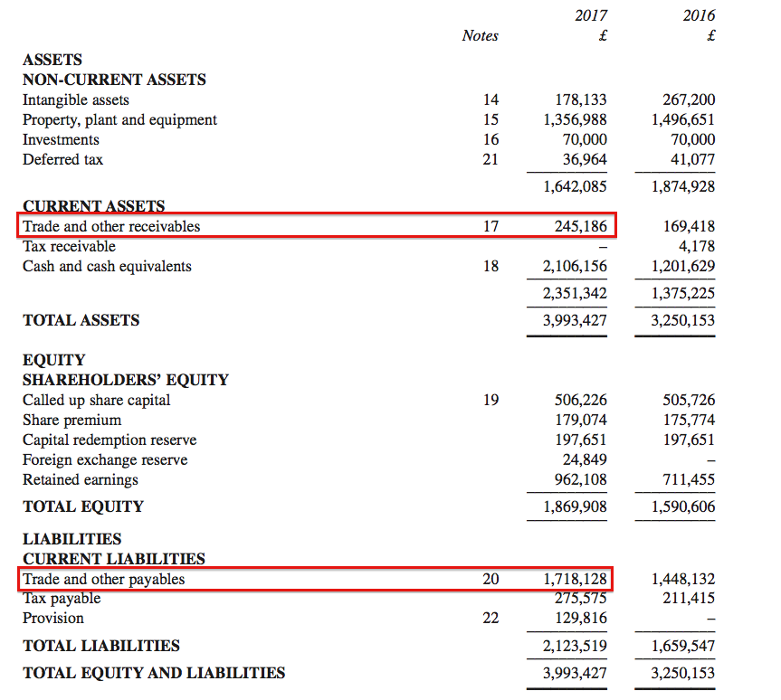
Task: Select current assets total 2,351,342
Action: [575, 293]
